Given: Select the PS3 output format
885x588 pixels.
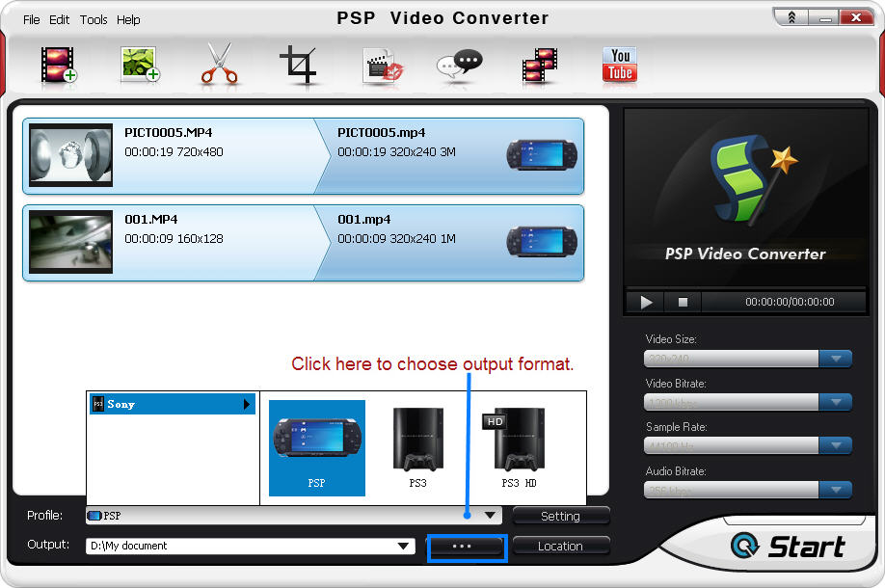Looking at the screenshot, I should 417,448.
